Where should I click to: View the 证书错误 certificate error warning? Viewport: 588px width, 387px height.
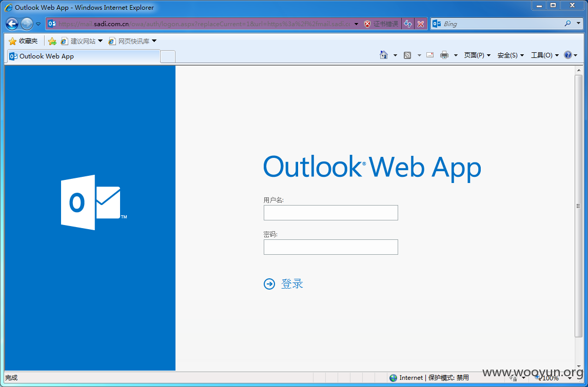(x=381, y=24)
